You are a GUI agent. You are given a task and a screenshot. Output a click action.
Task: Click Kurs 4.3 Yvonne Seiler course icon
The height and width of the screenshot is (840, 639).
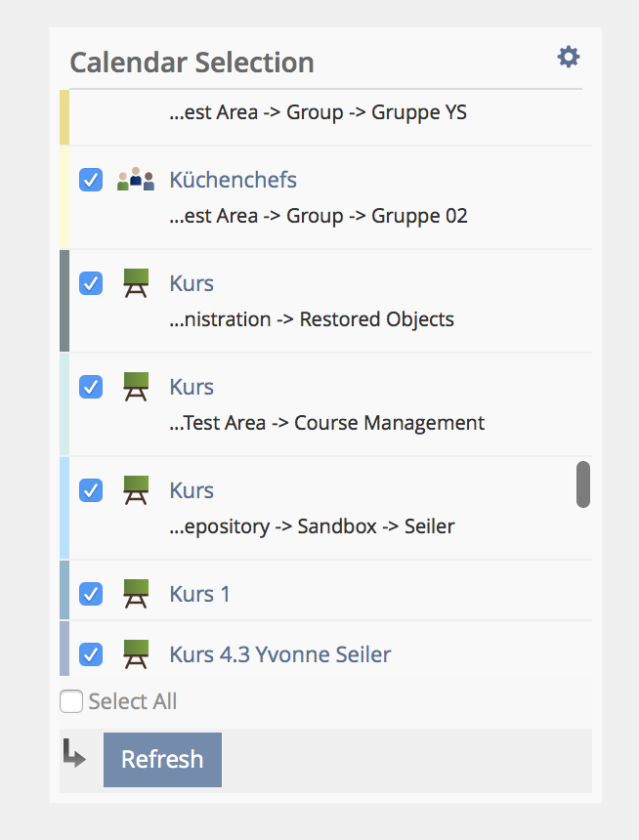point(136,653)
